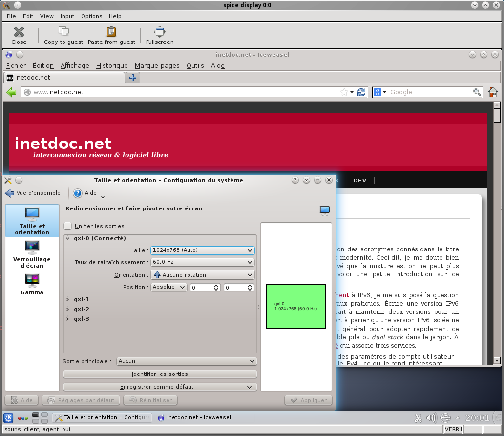Viewport: 504px width, 436px height.
Task: Click the Copy to guest toolbar icon
Action: pyautogui.click(x=63, y=32)
